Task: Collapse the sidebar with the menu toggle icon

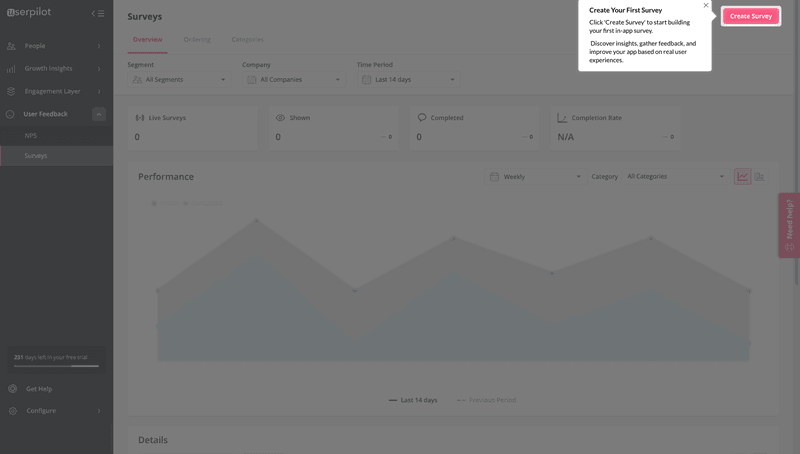Action: (x=98, y=13)
